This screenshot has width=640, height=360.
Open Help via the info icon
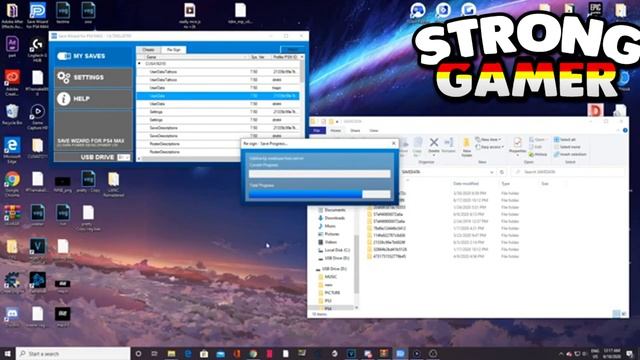pyautogui.click(x=64, y=99)
